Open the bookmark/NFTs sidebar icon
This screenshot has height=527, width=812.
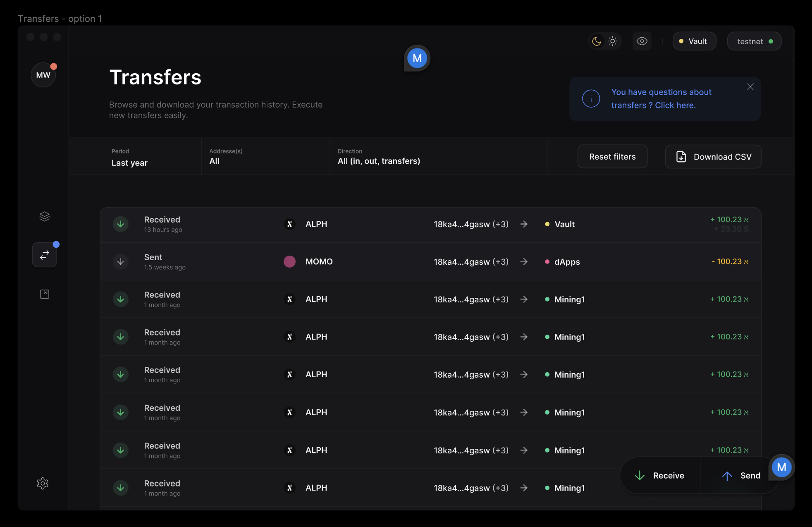point(44,294)
